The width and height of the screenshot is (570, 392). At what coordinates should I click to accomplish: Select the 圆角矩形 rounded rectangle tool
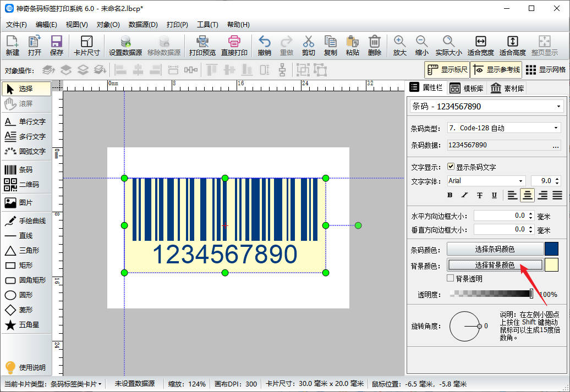coord(26,280)
